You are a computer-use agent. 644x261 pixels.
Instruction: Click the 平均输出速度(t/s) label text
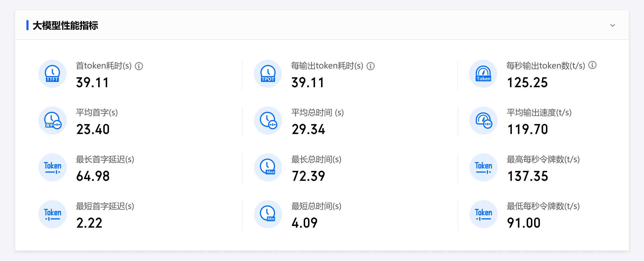(539, 113)
